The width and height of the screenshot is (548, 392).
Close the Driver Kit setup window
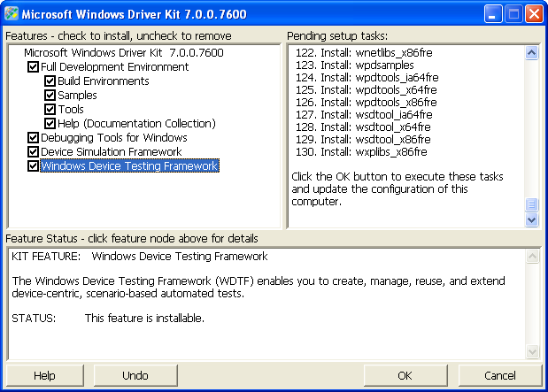535,14
